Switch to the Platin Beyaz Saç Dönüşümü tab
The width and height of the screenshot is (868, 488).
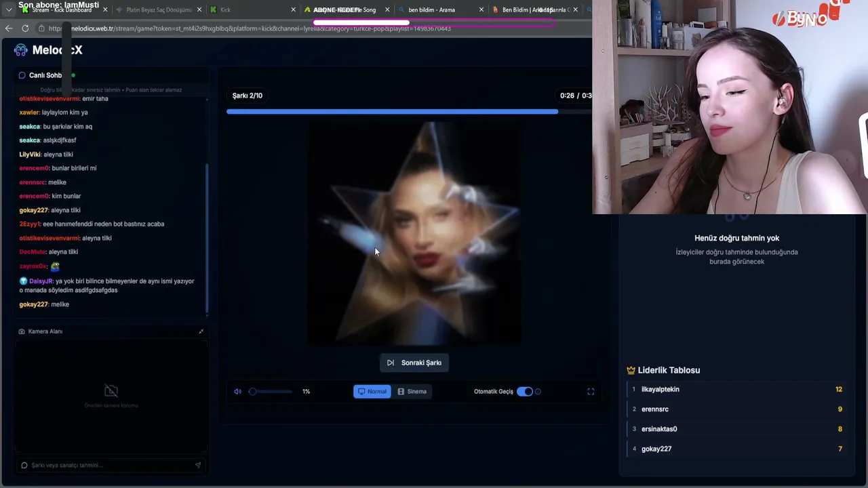[x=158, y=9]
